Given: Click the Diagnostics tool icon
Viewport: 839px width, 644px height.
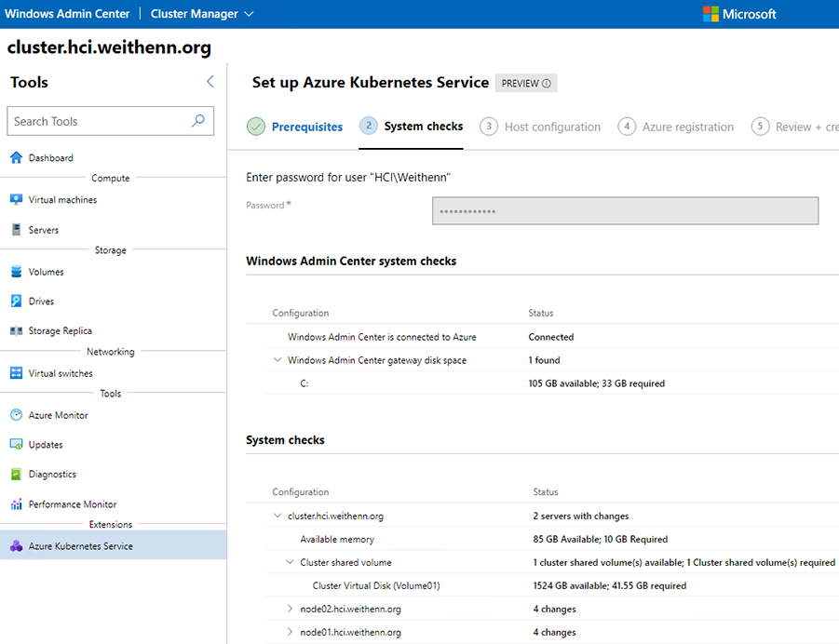Looking at the screenshot, I should point(16,474).
